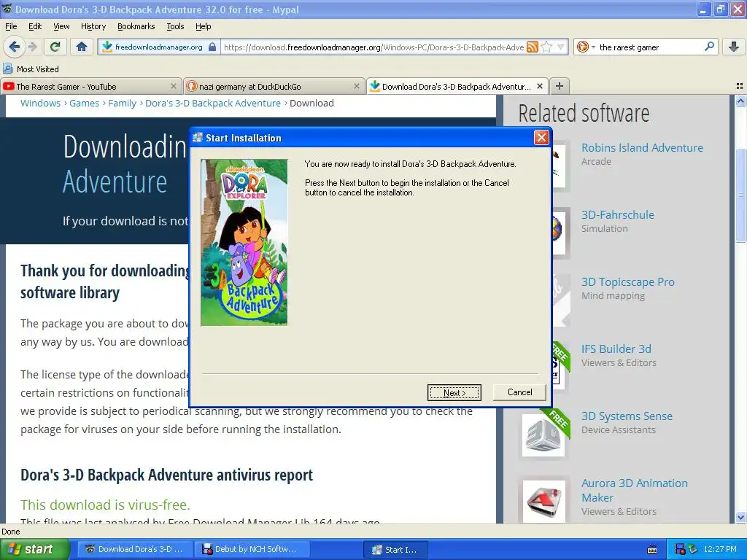Click the browser forward arrow
The width and height of the screenshot is (747, 560).
(32, 47)
